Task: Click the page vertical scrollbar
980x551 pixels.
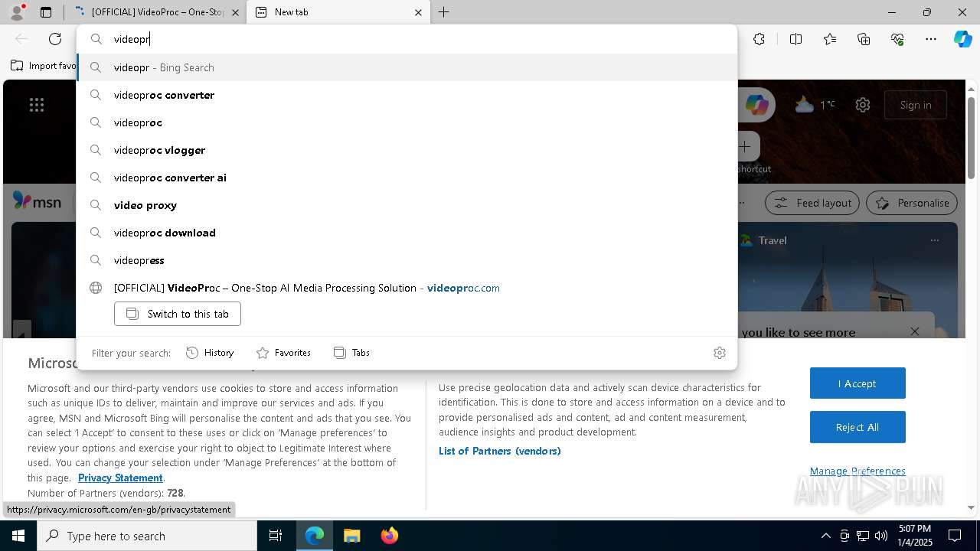Action: [972, 138]
